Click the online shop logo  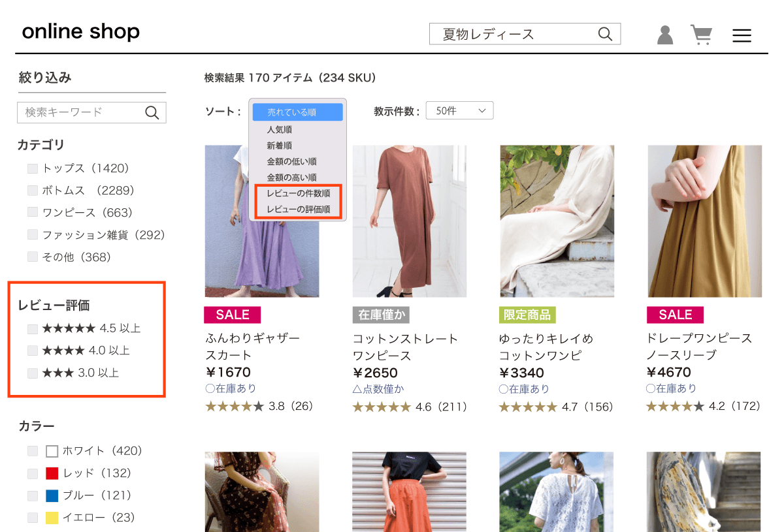pyautogui.click(x=80, y=31)
